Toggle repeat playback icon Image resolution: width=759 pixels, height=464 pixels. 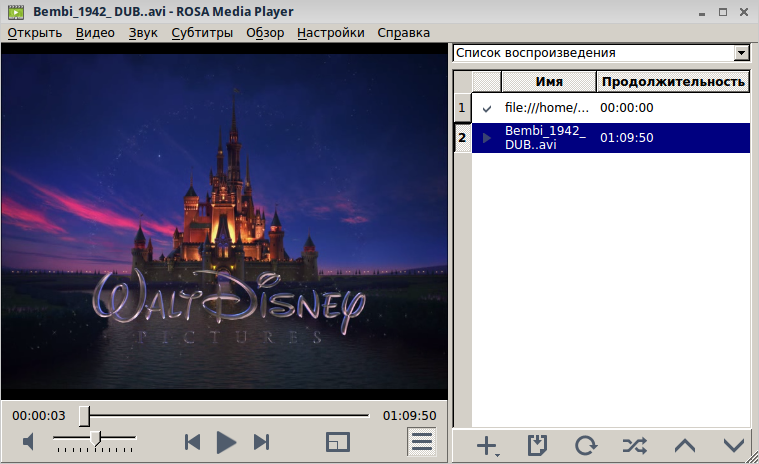(586, 445)
